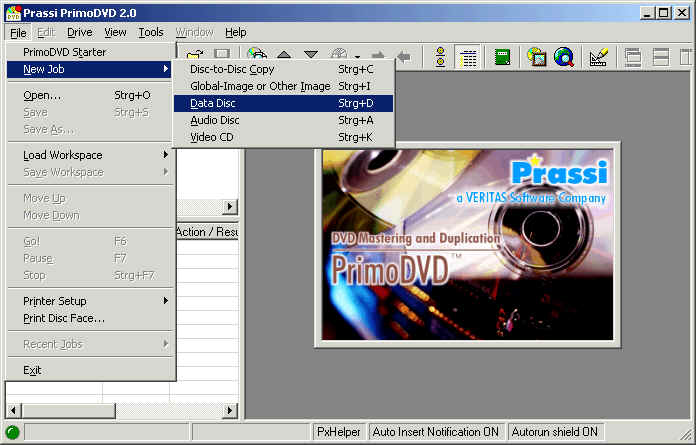Click the green status indicator light

click(12, 432)
